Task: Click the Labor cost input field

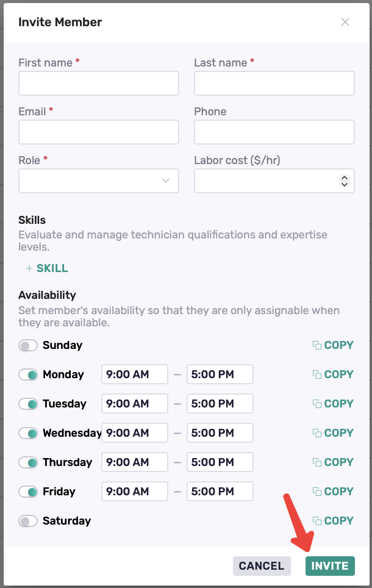Action: click(x=274, y=181)
